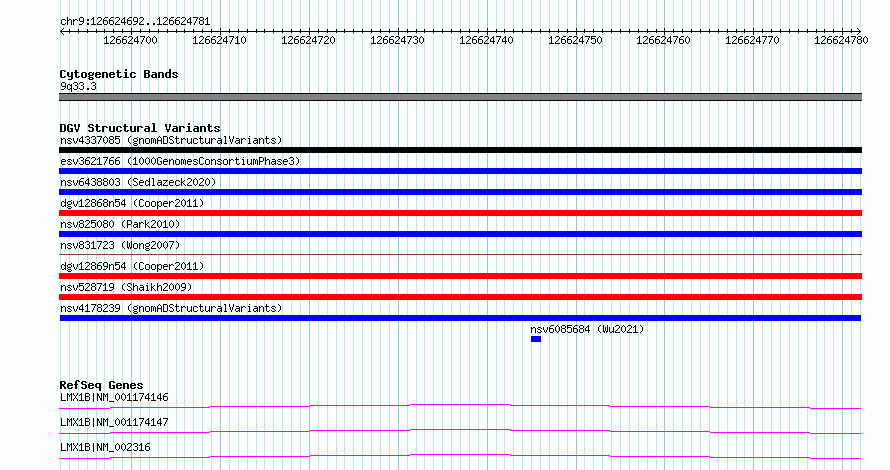Select the magenta NM_001174146 intron line
Screen dimensions: 890x470
click(x=460, y=406)
